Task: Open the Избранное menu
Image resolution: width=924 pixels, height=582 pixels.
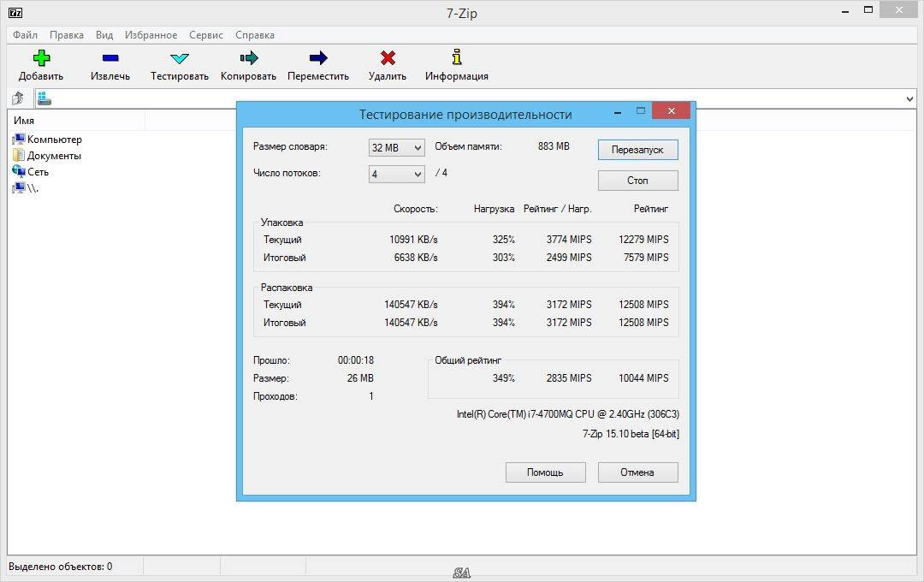Action: [151, 35]
